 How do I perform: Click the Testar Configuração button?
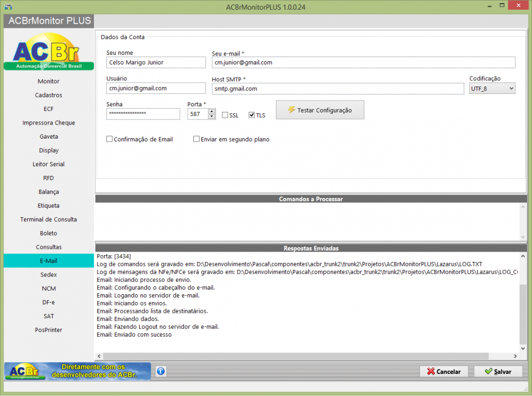pos(320,110)
